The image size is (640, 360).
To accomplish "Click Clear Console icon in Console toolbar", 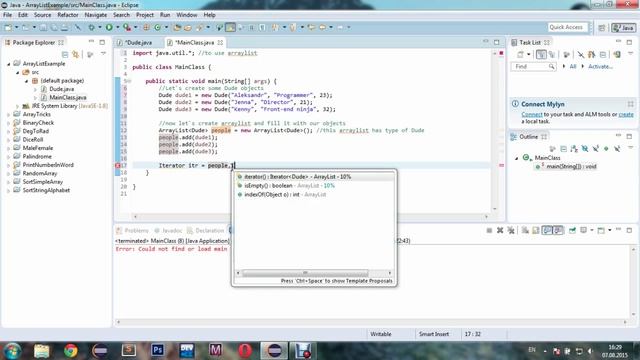I will click(x=525, y=231).
